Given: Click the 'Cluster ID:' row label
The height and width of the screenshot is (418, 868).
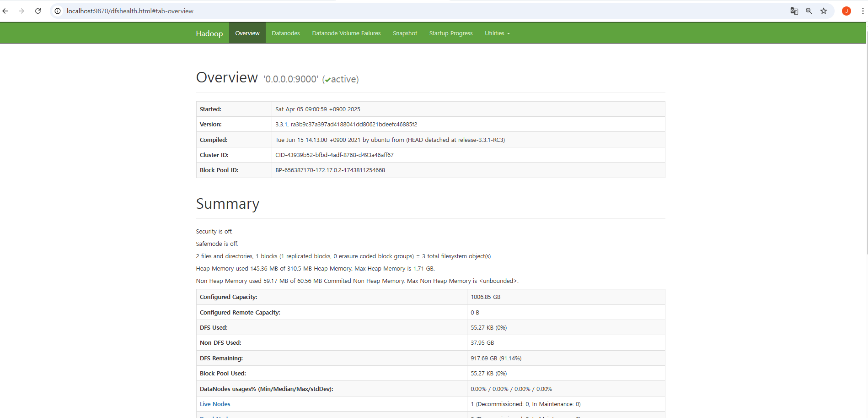Looking at the screenshot, I should tap(214, 155).
